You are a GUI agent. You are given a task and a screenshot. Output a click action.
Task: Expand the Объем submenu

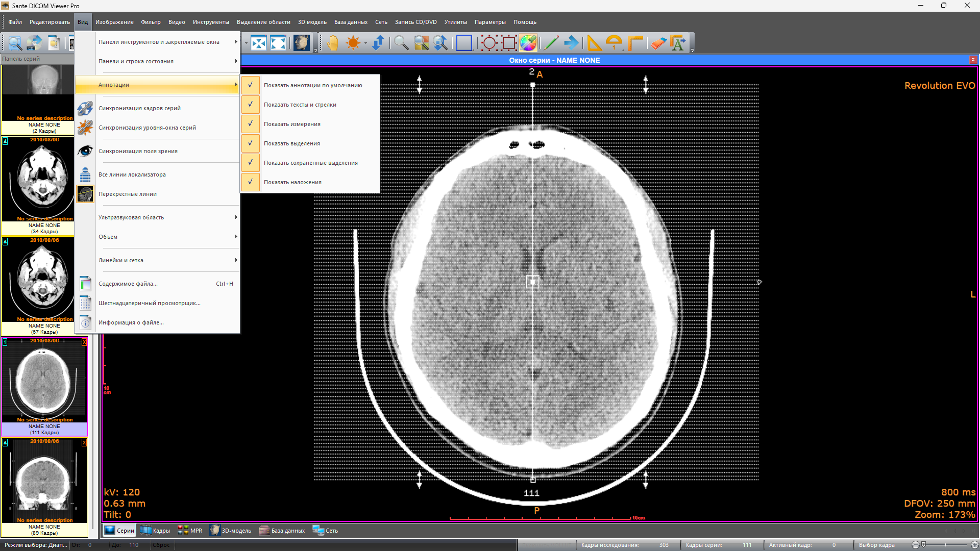[158, 237]
